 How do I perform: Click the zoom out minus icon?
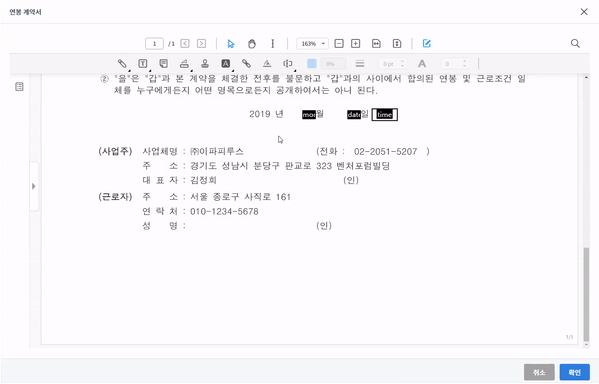339,44
